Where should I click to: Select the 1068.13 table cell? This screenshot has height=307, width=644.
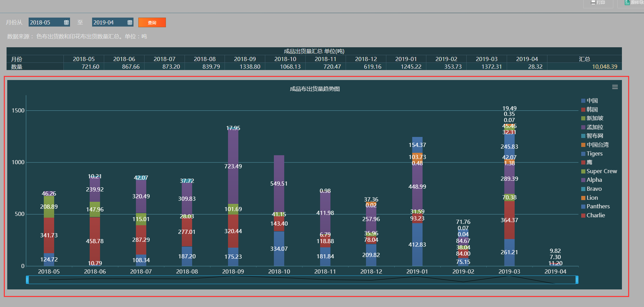285,67
